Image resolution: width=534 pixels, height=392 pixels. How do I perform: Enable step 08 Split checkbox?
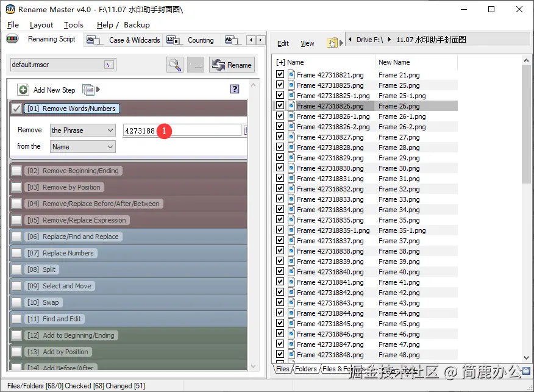(16, 269)
